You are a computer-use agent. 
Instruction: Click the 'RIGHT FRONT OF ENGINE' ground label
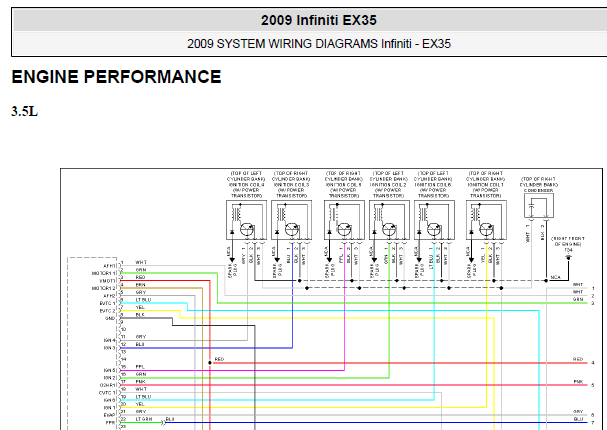tap(568, 244)
